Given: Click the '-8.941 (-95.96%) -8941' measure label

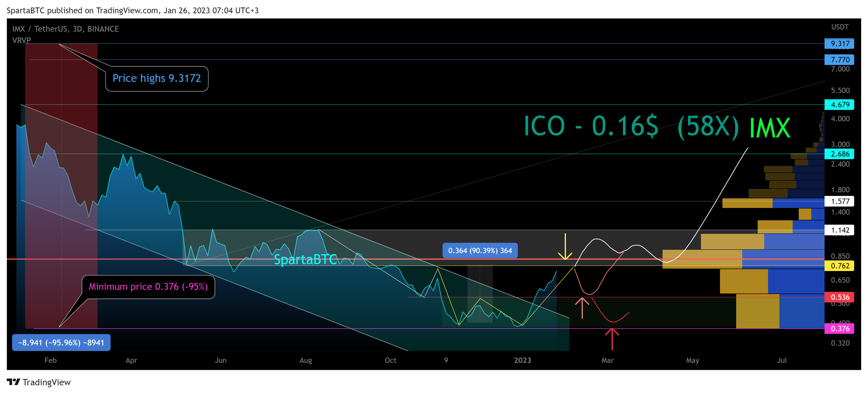Looking at the screenshot, I should pos(61,343).
